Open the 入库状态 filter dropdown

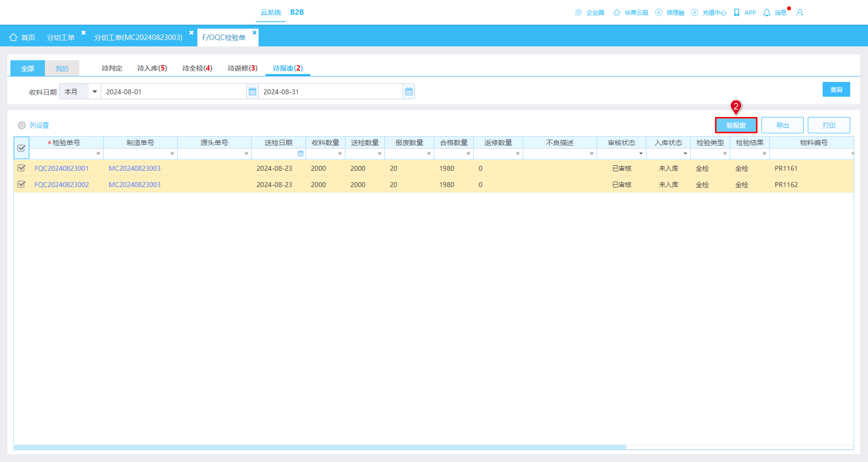pyautogui.click(x=685, y=154)
